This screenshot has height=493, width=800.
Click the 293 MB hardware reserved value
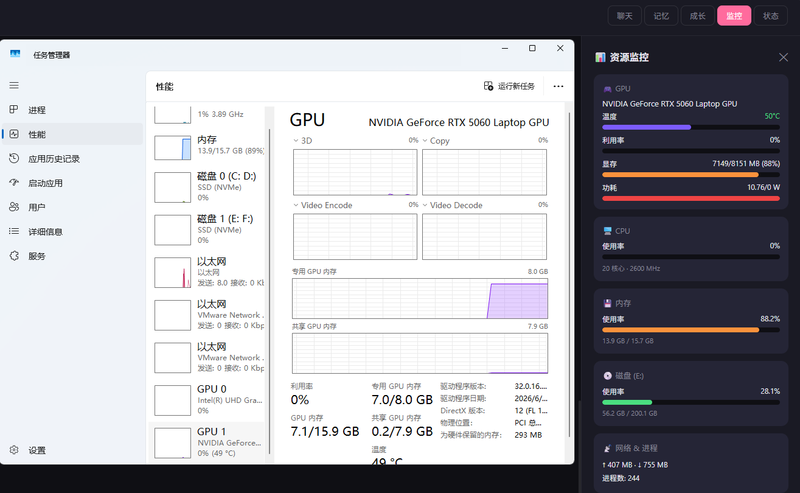528,435
